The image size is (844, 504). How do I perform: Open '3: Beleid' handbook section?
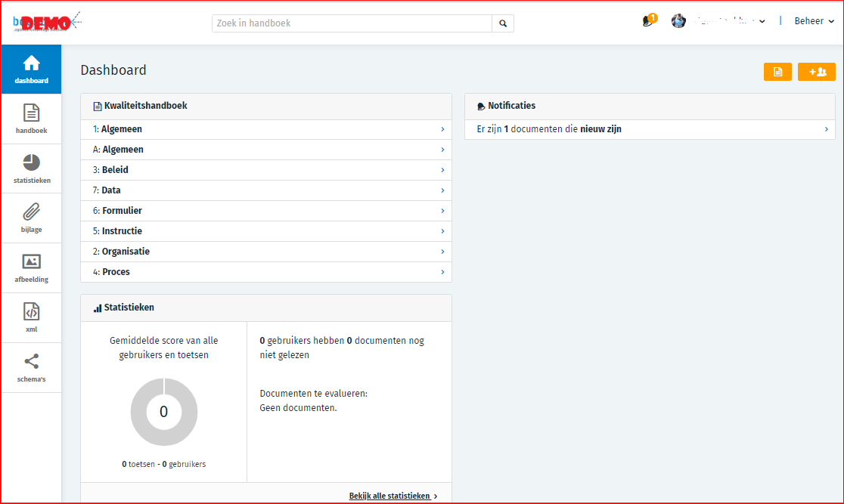(266, 170)
